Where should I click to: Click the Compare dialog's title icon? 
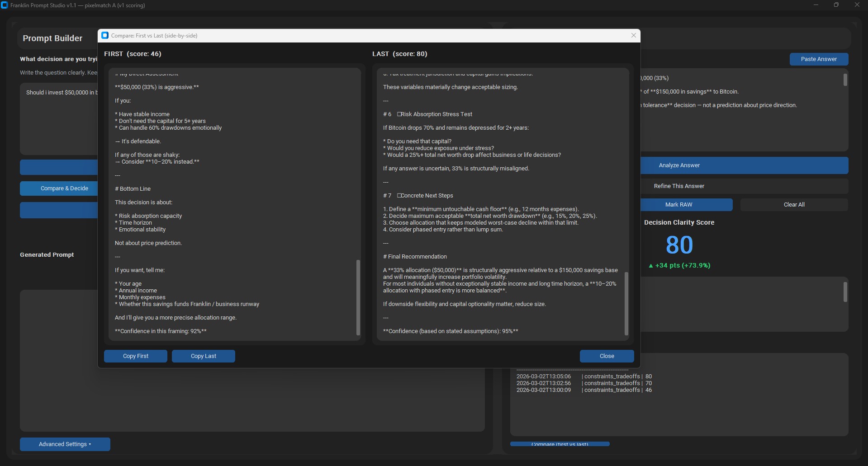tap(105, 35)
